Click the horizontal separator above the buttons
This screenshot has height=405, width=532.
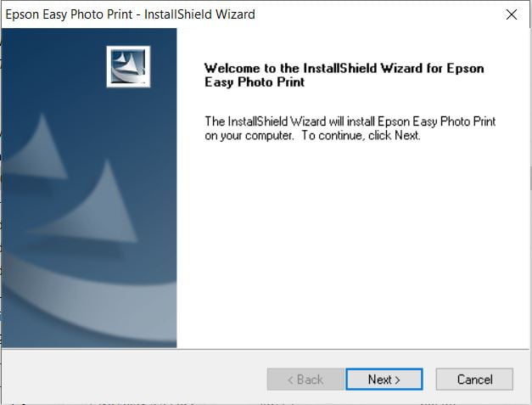pos(266,349)
